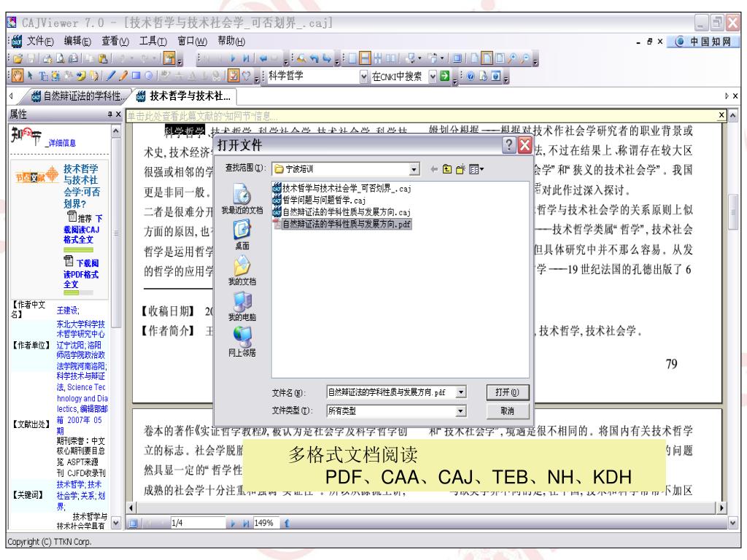Click the 详细信息 link in the properties panel

tap(61, 143)
